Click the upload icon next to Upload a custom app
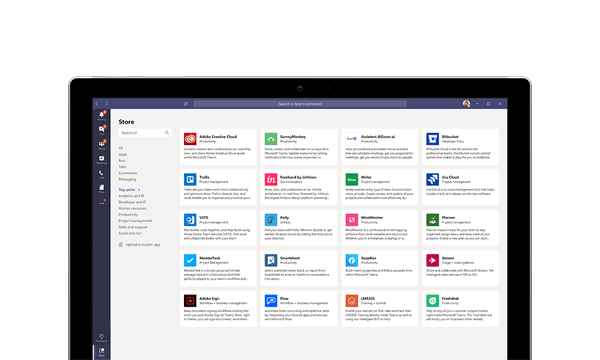The width and height of the screenshot is (600, 360). [121, 244]
